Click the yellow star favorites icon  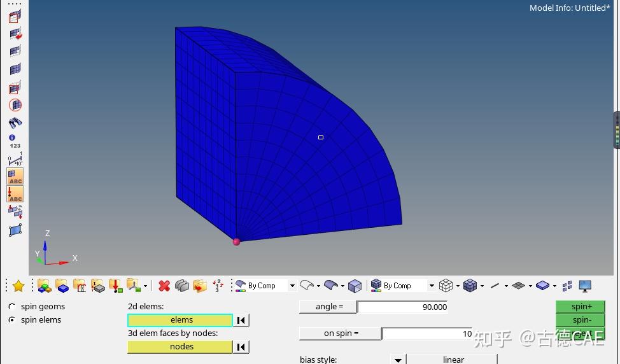pyautogui.click(x=18, y=286)
